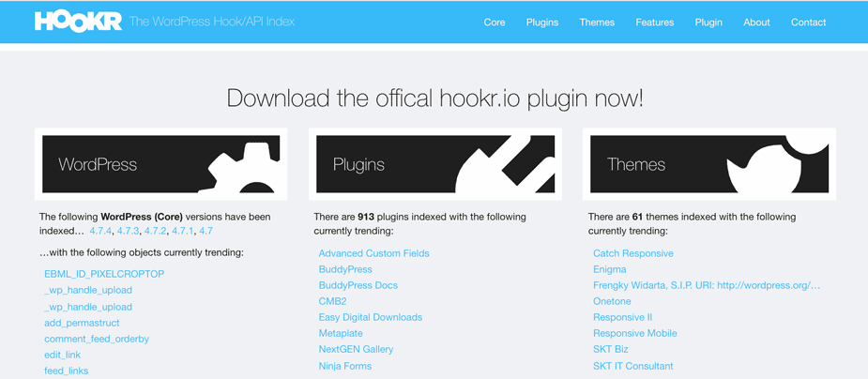Open the comment_feed_orderby link
Image resolution: width=868 pixels, height=379 pixels.
click(x=97, y=339)
